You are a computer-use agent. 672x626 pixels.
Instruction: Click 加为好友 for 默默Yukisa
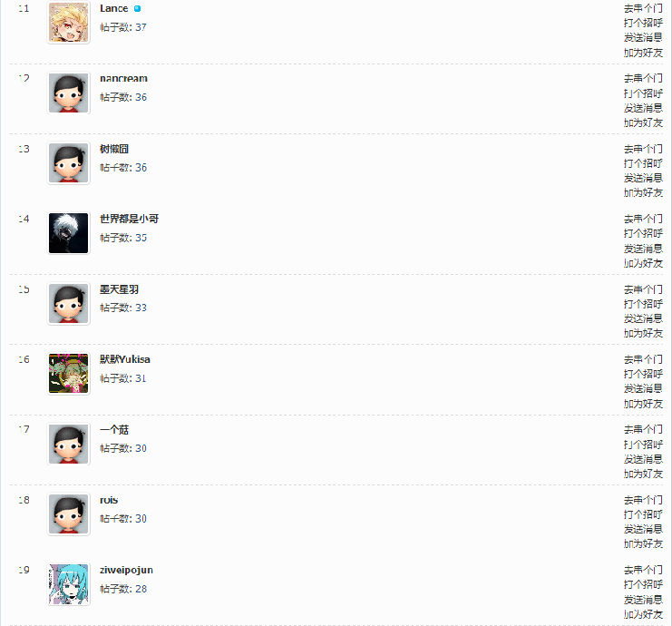(x=643, y=404)
